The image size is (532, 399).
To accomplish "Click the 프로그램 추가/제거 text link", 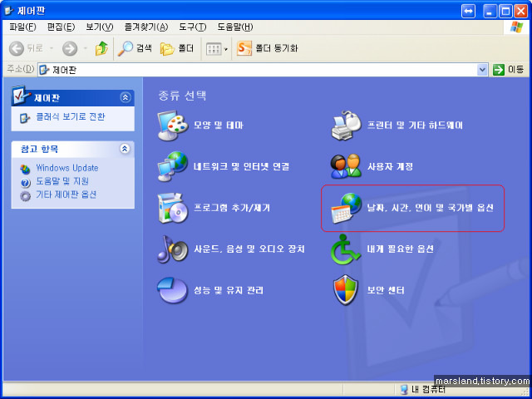I will 232,208.
